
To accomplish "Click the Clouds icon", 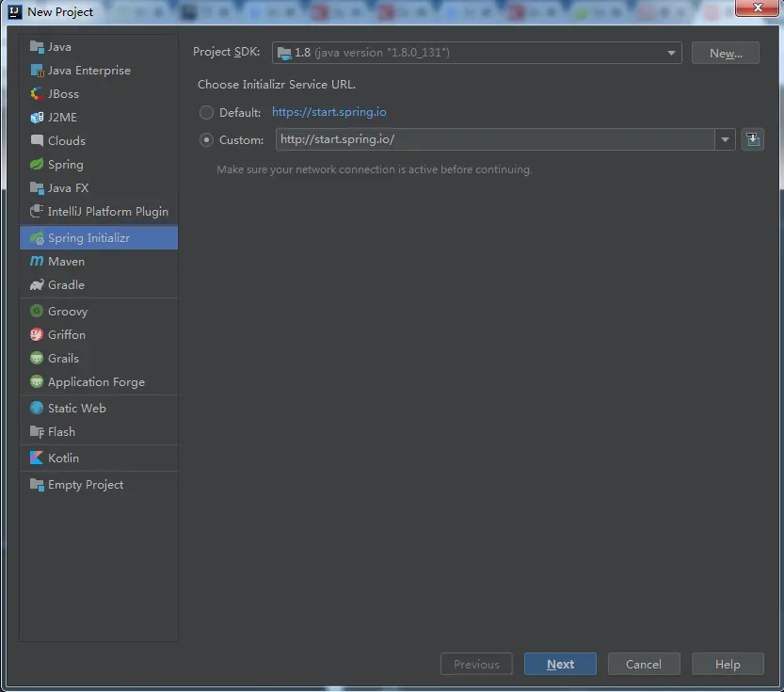I will tap(37, 140).
